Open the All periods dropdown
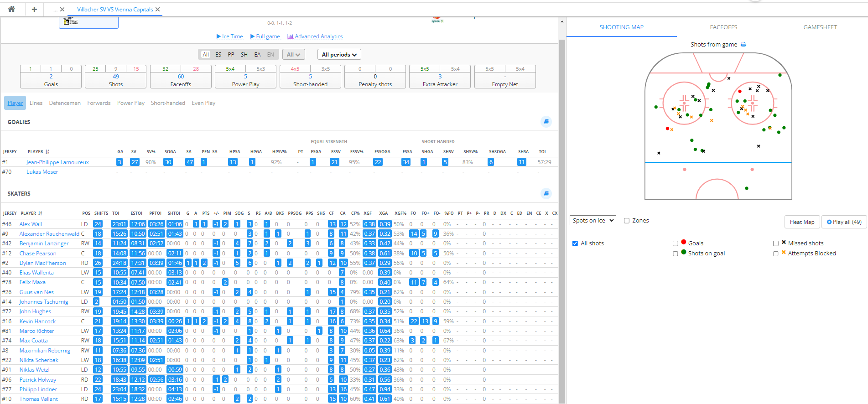This screenshot has height=404, width=868. click(339, 55)
